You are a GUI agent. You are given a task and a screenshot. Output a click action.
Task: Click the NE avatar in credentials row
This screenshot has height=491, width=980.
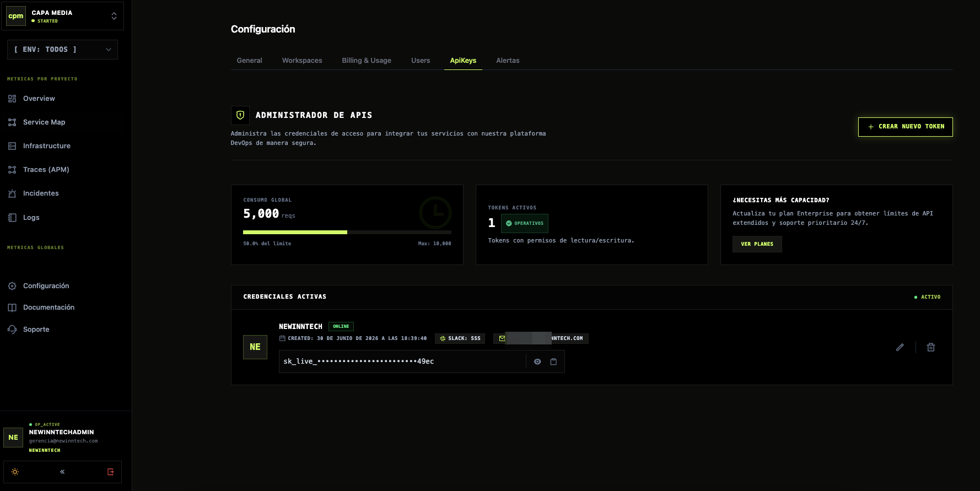pyautogui.click(x=255, y=347)
